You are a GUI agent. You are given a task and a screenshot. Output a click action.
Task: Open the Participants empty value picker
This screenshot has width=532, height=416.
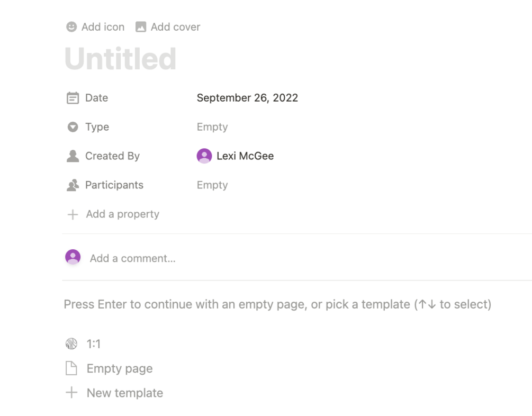coord(212,185)
